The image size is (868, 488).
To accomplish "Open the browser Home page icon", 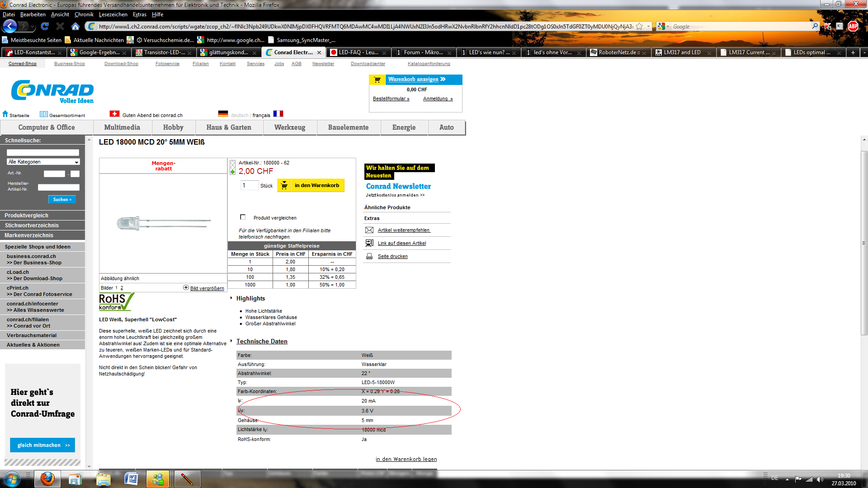I will 75,27.
